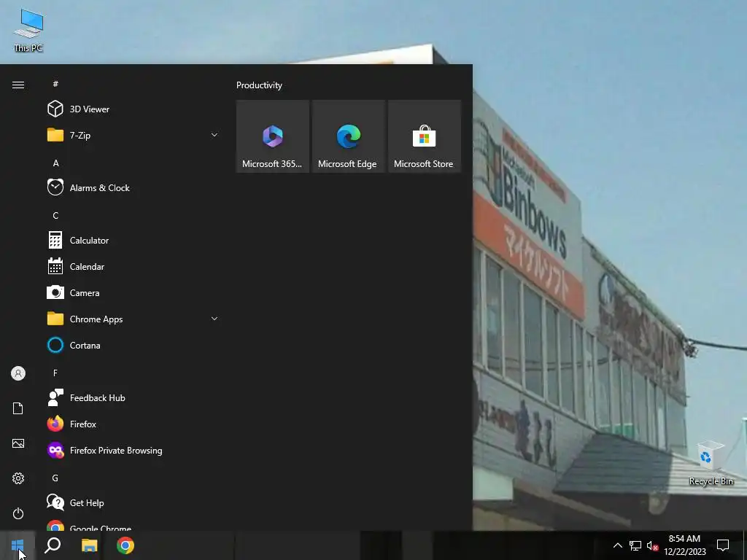Open the Calendar app
Viewport: 747px width, 560px height.
(x=133, y=266)
